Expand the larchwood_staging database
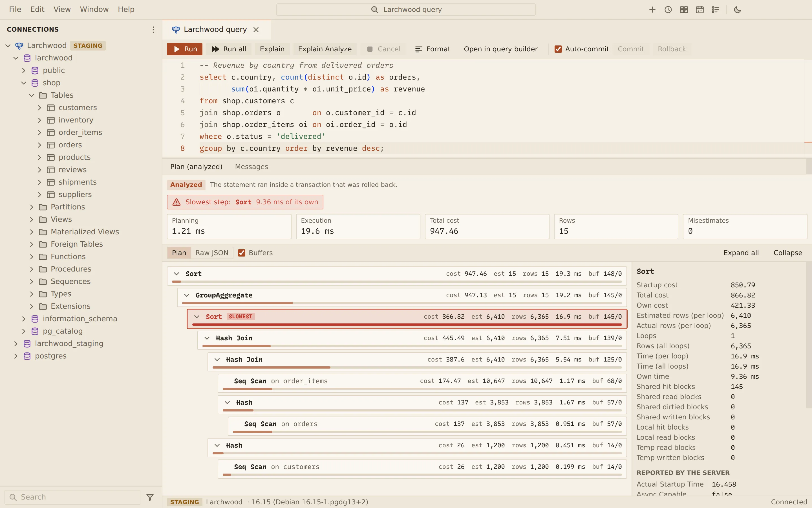This screenshot has height=508, width=812. 16,343
